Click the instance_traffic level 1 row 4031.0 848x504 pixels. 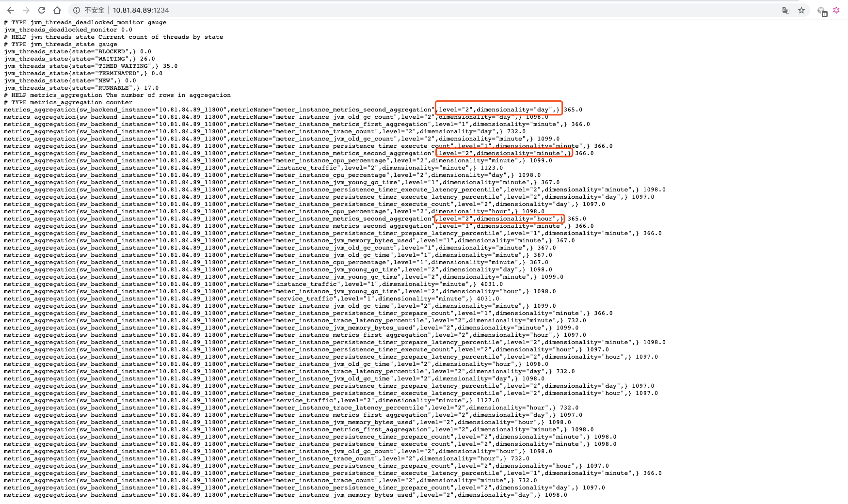pyautogui.click(x=254, y=284)
